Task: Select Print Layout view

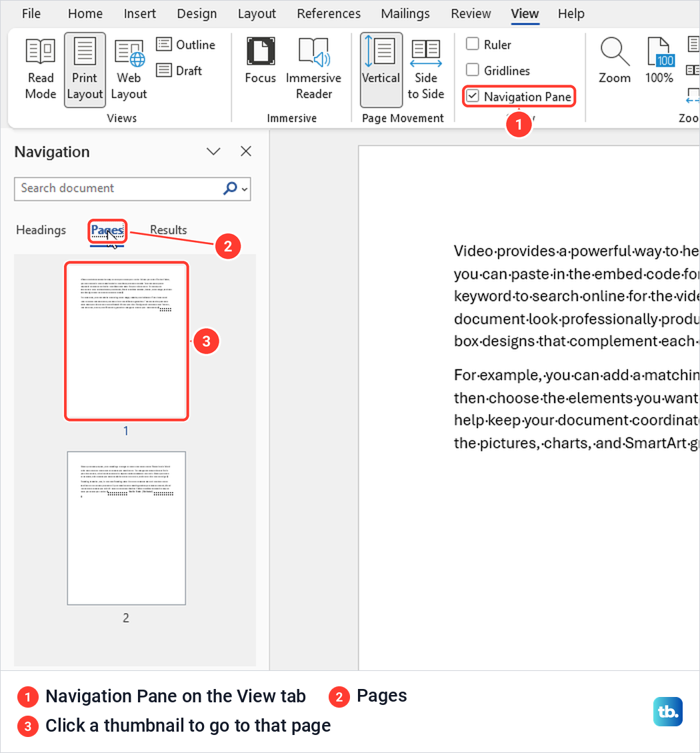Action: 85,69
